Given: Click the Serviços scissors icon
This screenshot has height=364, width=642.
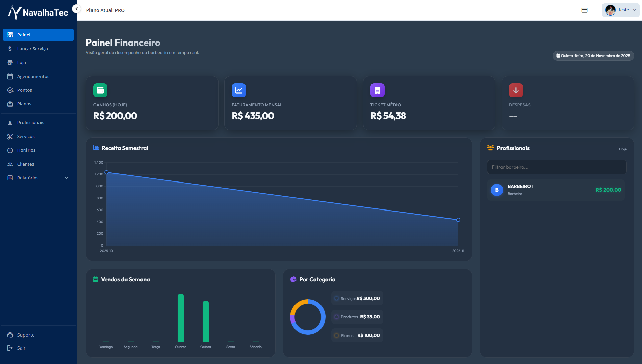Looking at the screenshot, I should coord(10,136).
